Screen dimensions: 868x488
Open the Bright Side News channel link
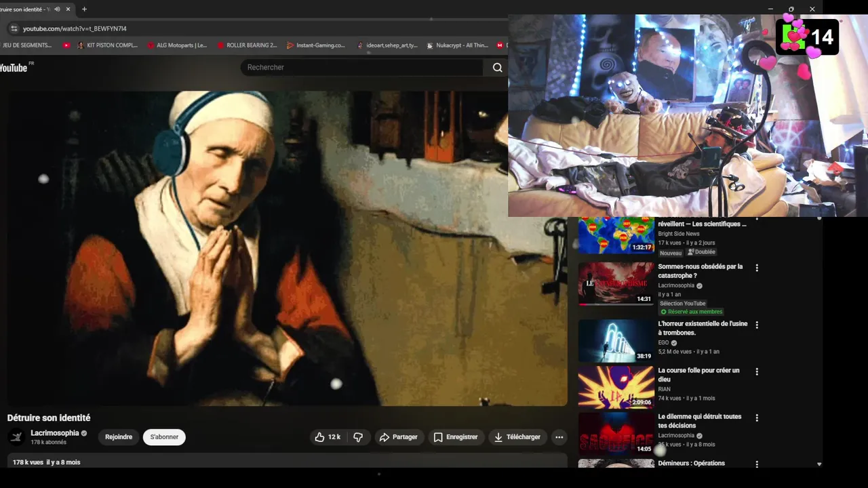click(x=678, y=234)
